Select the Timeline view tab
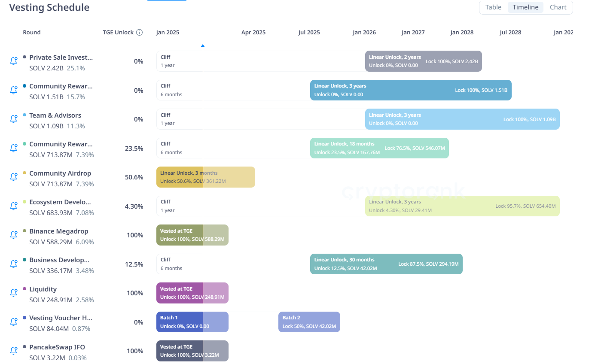Screen dimensions: 598x364 pyautogui.click(x=525, y=7)
